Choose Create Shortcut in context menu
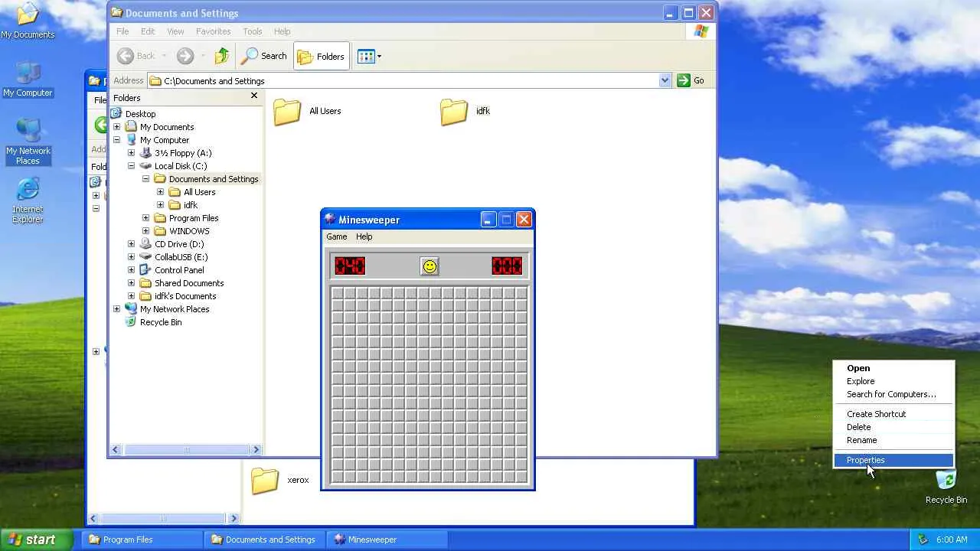The image size is (980, 551). (x=893, y=414)
